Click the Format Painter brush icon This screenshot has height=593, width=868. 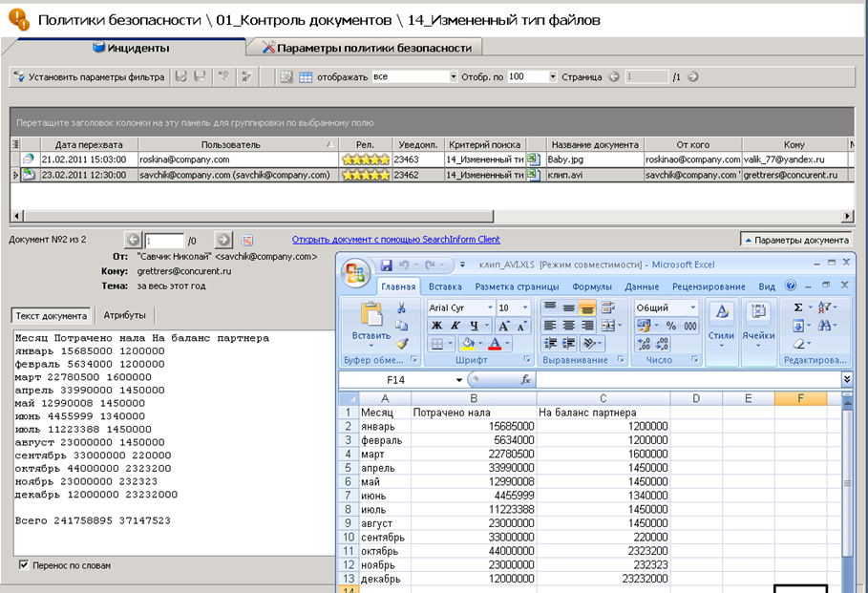tap(402, 344)
